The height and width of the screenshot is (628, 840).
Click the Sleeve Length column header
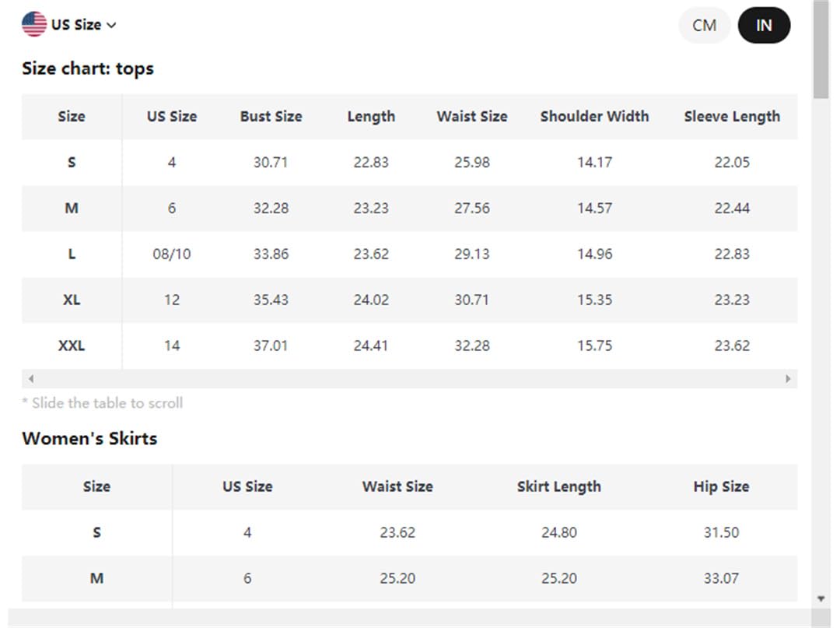click(732, 117)
